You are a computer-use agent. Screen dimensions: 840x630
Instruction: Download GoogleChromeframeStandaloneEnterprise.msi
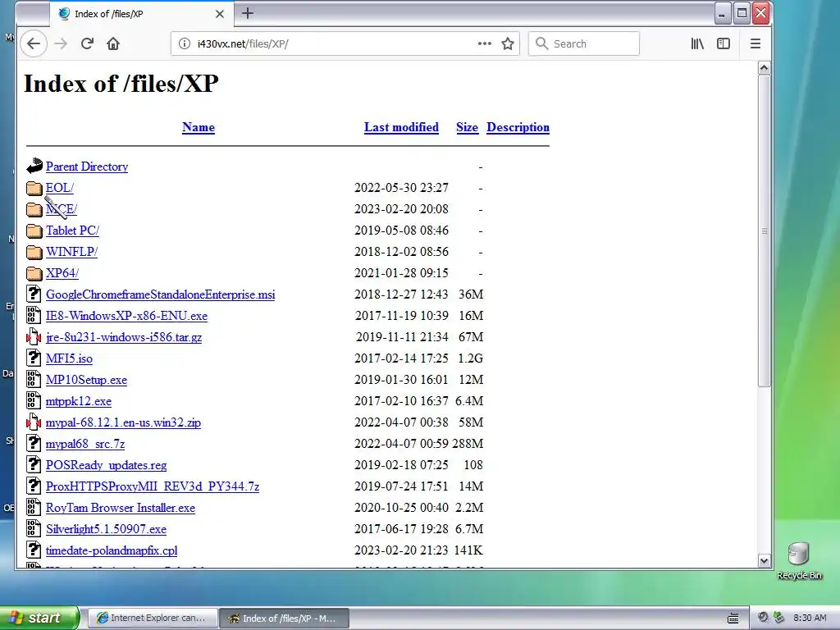point(160,294)
